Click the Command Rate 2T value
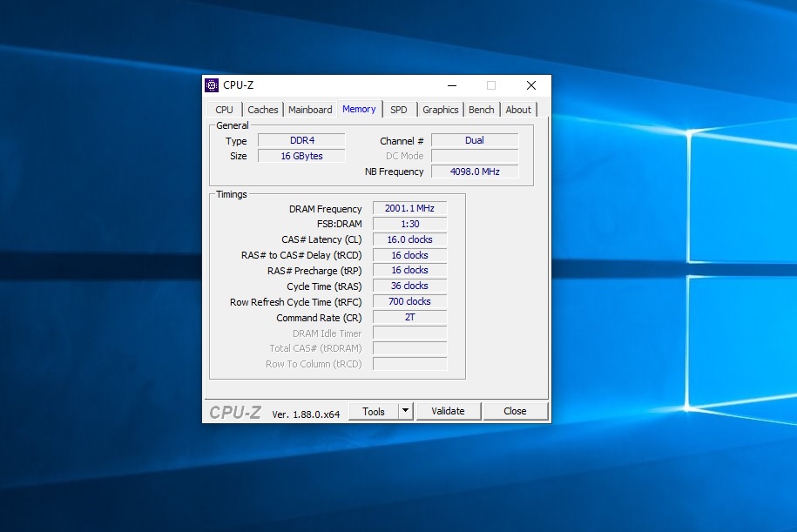Image resolution: width=797 pixels, height=532 pixels. 409,317
